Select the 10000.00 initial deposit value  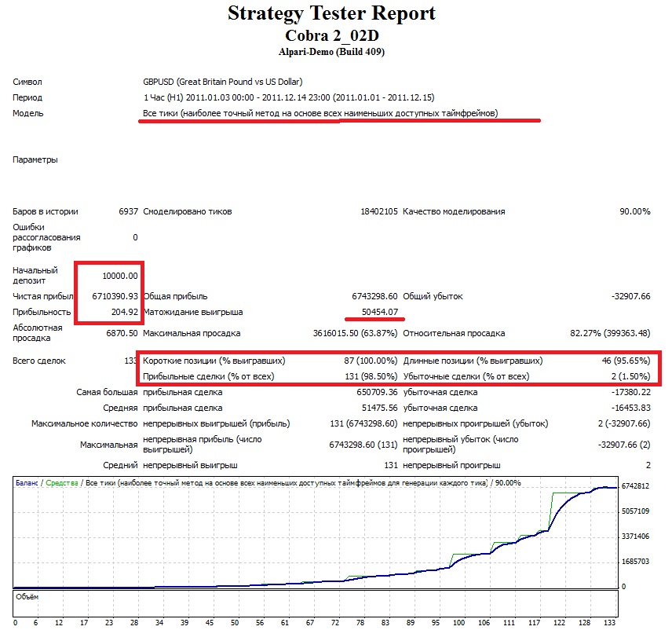click(120, 276)
